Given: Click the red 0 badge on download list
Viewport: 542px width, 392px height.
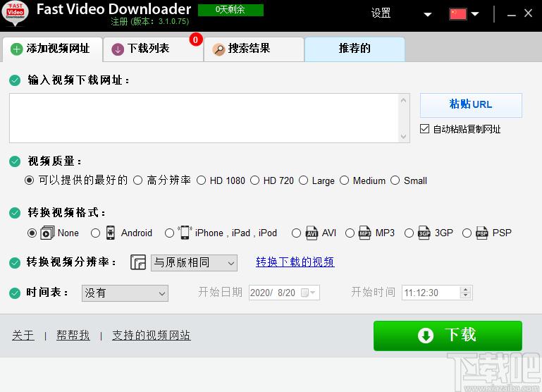Looking at the screenshot, I should point(196,39).
